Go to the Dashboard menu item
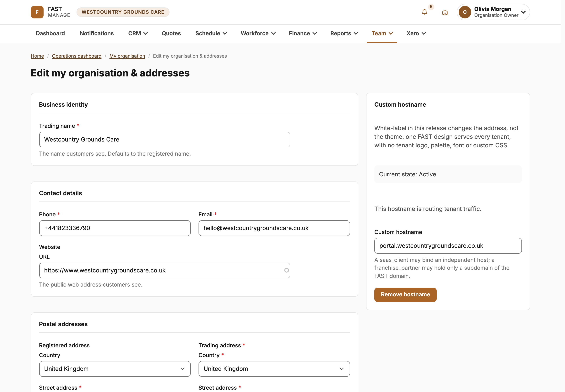The image size is (565, 392). pyautogui.click(x=50, y=33)
